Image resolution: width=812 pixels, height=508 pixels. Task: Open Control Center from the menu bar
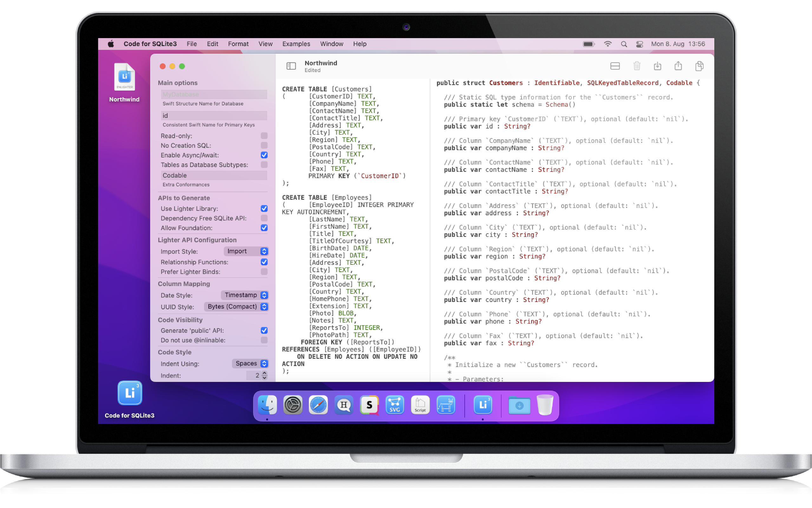click(639, 44)
